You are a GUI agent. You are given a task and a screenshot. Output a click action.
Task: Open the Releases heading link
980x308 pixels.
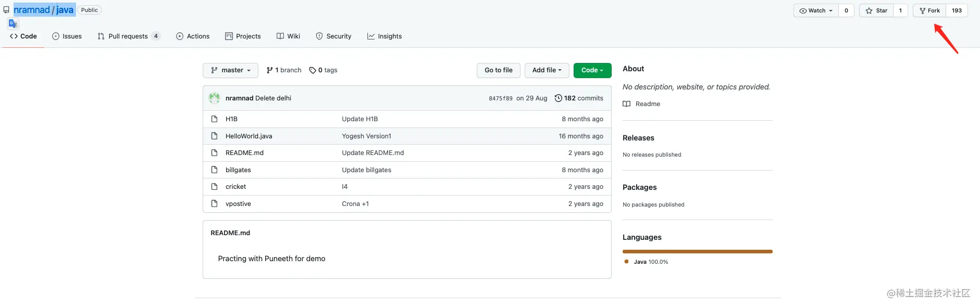(x=638, y=138)
